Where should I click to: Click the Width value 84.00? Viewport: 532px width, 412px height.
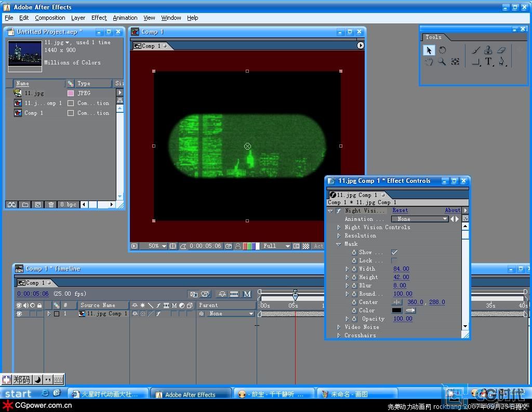[401, 269]
